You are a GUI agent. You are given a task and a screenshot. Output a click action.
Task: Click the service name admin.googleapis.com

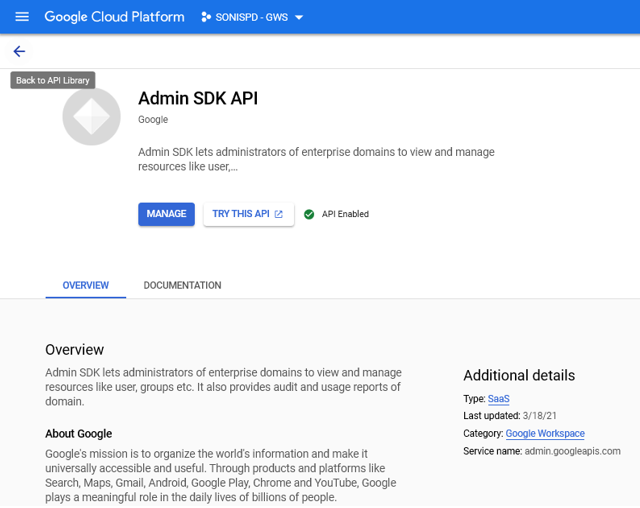(572, 451)
